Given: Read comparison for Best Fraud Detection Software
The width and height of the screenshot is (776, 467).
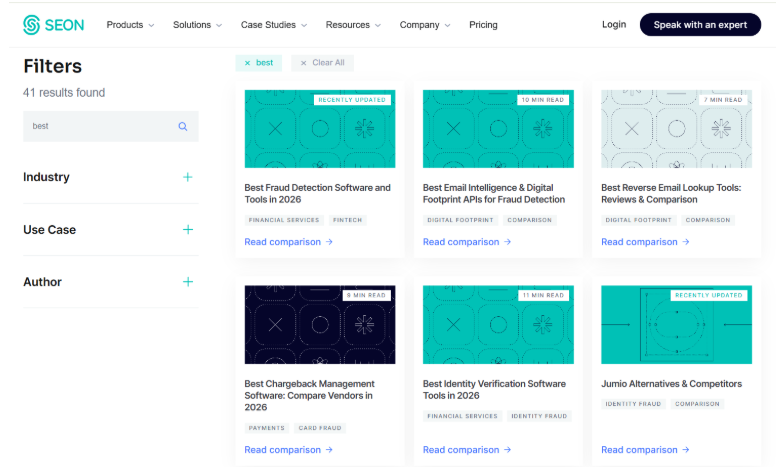Looking at the screenshot, I should coord(289,242).
